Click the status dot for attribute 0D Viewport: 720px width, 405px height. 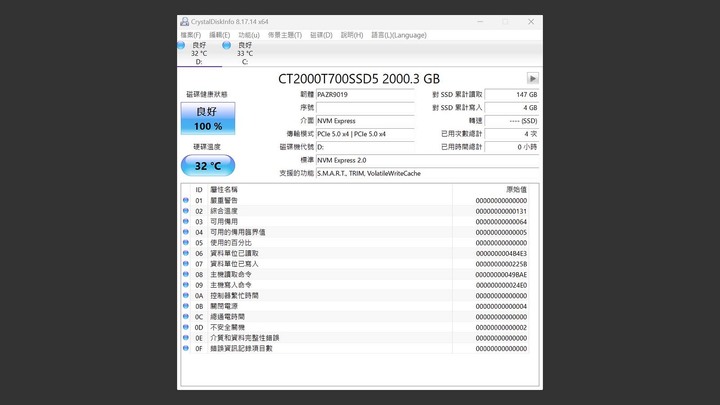(x=186, y=327)
